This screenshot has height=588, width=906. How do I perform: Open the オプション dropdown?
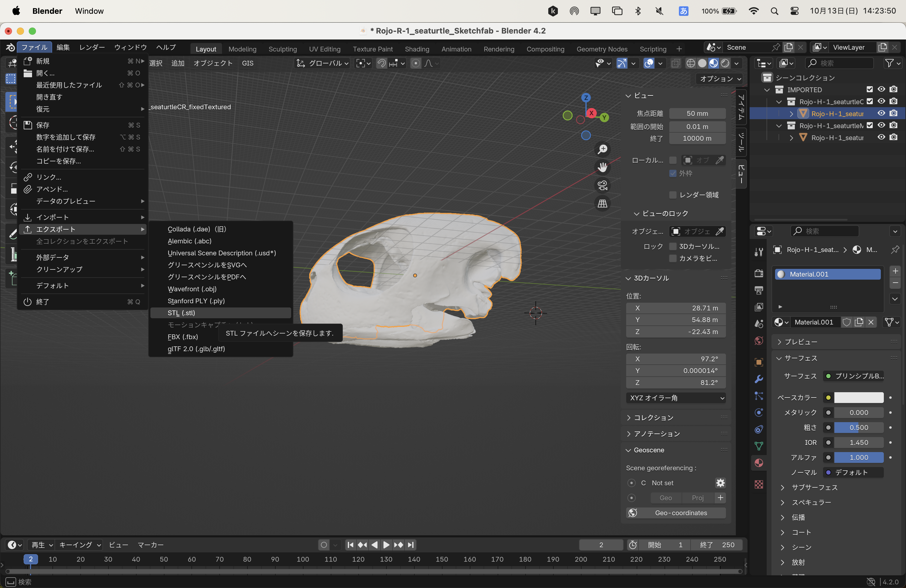coord(720,79)
